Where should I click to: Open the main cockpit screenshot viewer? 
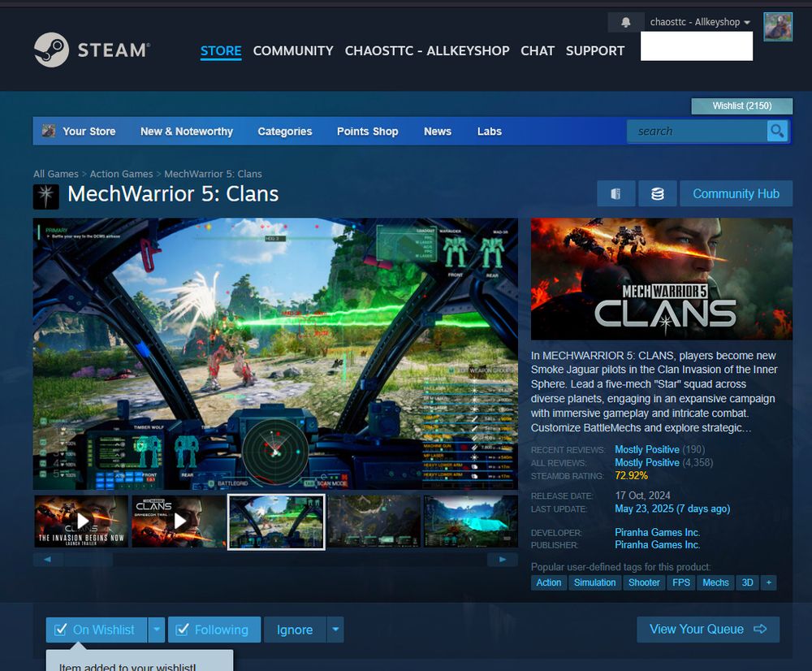tap(275, 354)
